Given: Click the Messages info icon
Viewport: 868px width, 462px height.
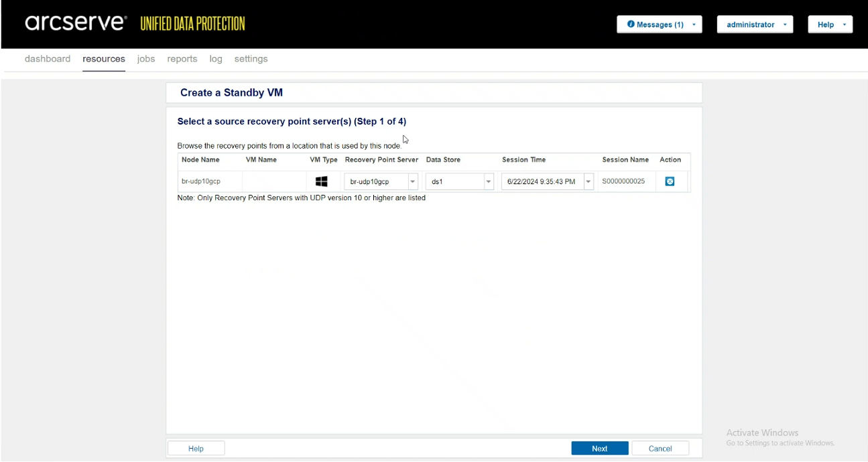Looking at the screenshot, I should [x=631, y=24].
